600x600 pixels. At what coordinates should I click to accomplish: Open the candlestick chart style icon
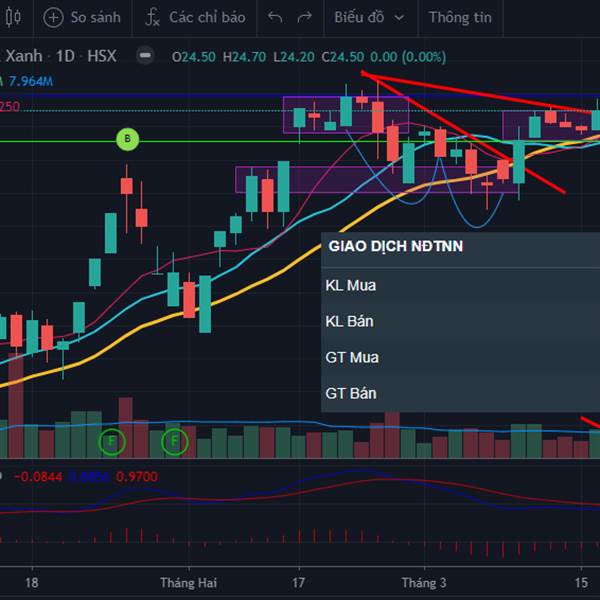pyautogui.click(x=13, y=18)
